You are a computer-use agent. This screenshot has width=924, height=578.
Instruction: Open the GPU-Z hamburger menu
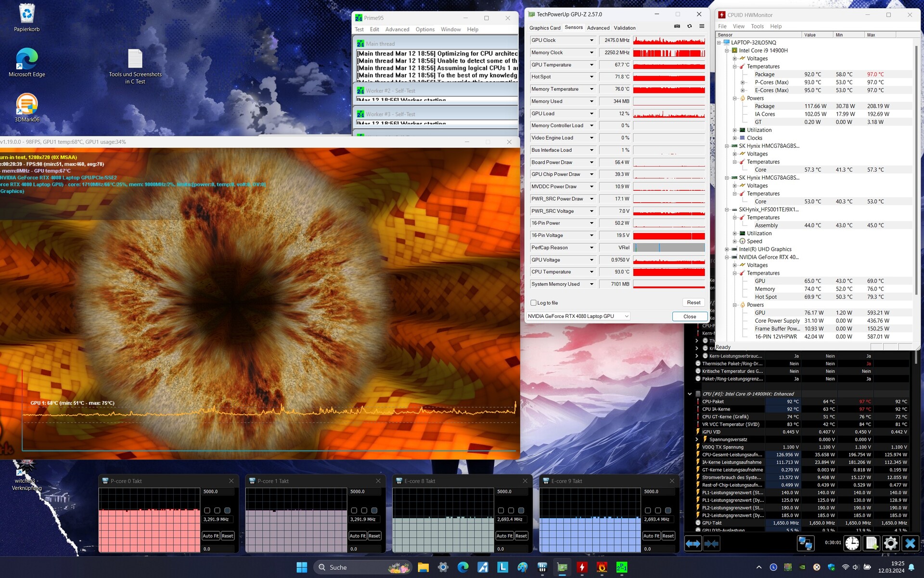click(702, 26)
